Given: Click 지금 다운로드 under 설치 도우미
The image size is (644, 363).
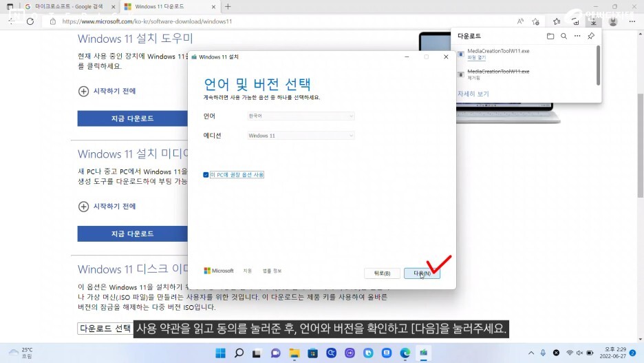Looking at the screenshot, I should tap(132, 118).
